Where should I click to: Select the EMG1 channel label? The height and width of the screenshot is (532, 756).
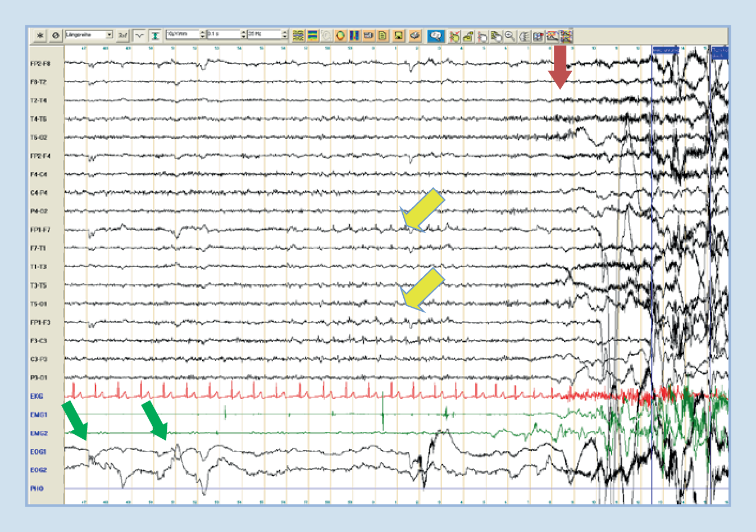pyautogui.click(x=38, y=415)
